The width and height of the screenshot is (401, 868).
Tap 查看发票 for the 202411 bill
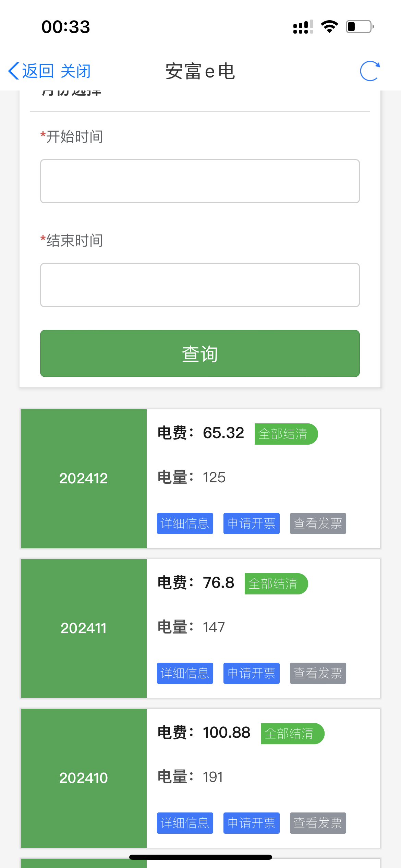[318, 673]
